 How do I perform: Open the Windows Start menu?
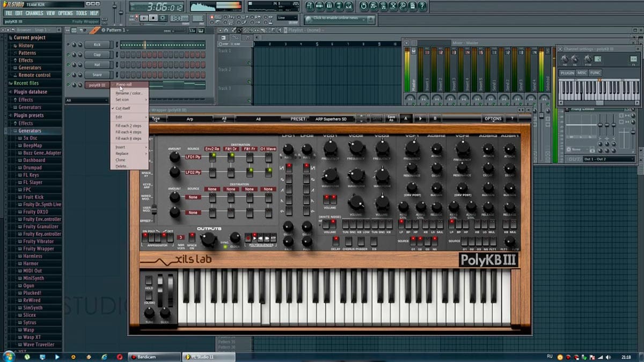9,356
